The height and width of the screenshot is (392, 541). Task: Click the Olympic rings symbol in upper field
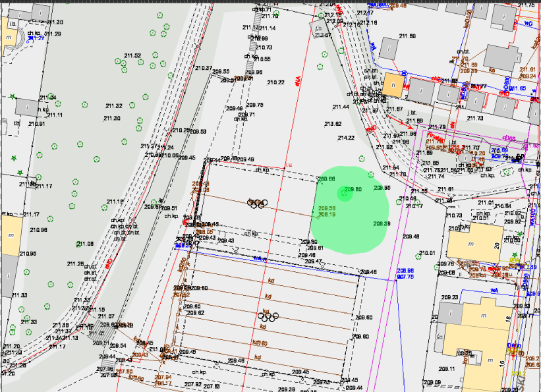tap(256, 203)
